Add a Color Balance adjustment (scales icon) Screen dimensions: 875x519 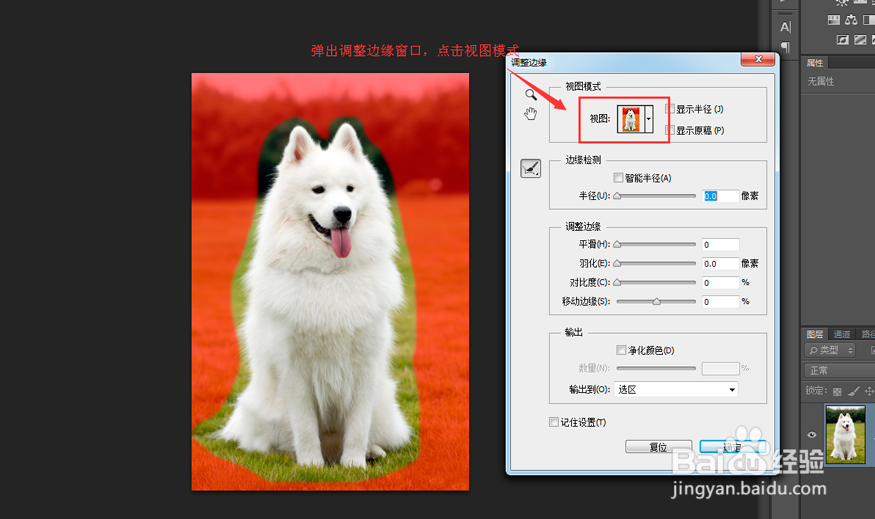pyautogui.click(x=851, y=20)
